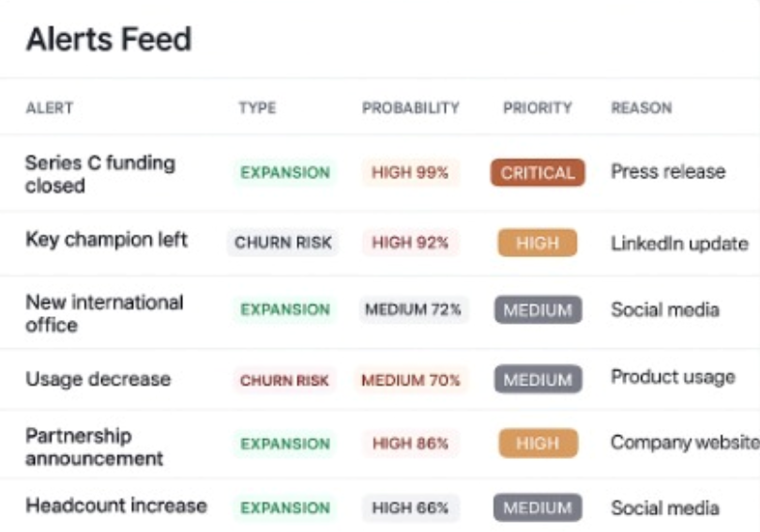
Task: Sort by the PROBABILITY column header
Action: tap(411, 108)
